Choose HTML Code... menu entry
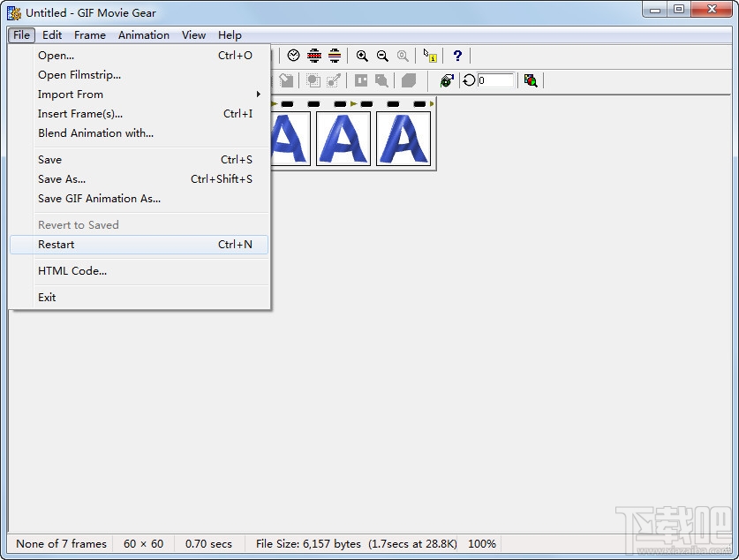This screenshot has height=560, width=739. tap(139, 271)
